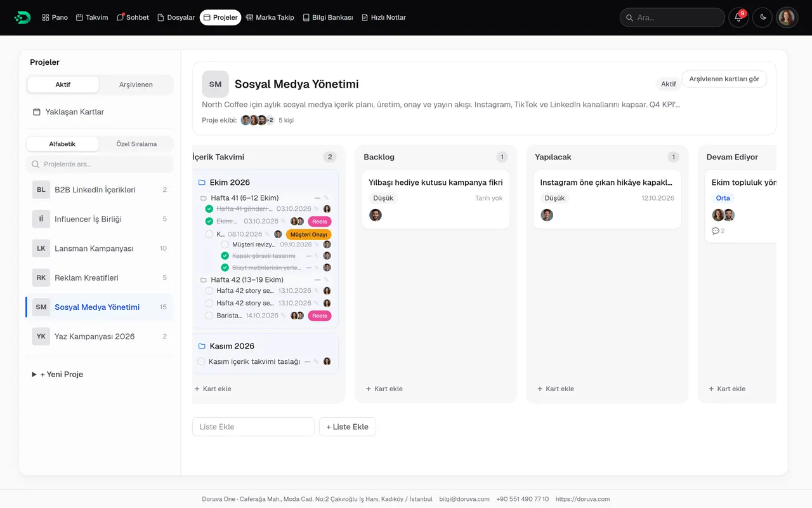Screen dimensions: 812x508
Task: Focus the top Ara search field
Action: [x=672, y=17]
